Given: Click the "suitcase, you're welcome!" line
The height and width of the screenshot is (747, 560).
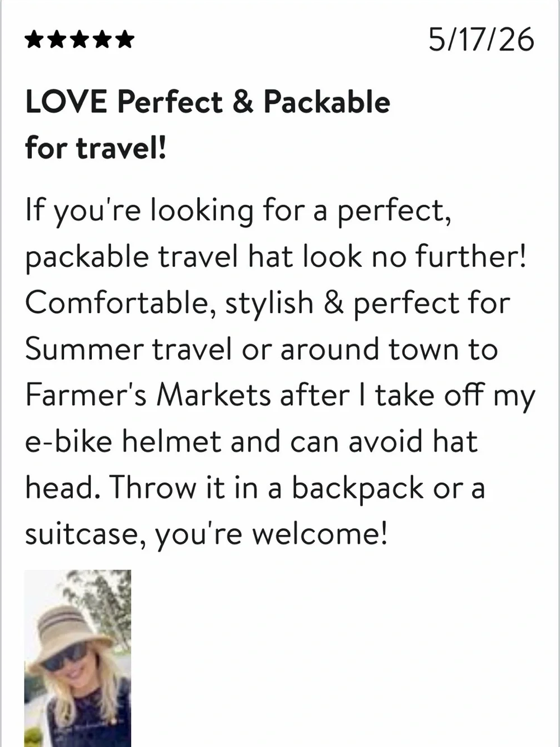Looking at the screenshot, I should (x=207, y=535).
